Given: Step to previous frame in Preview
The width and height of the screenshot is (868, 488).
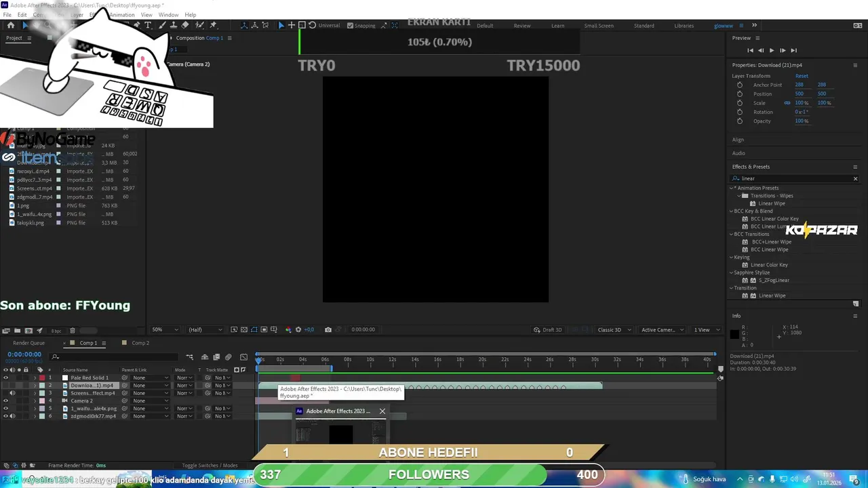Looking at the screenshot, I should 761,50.
